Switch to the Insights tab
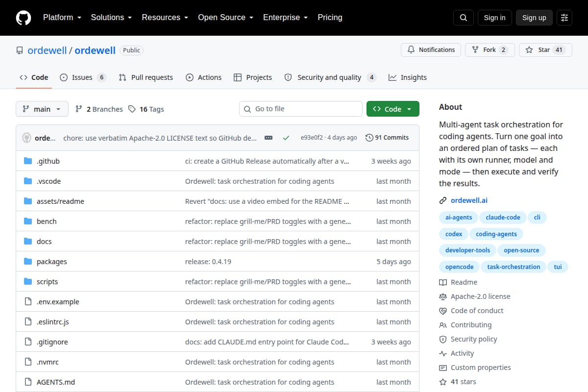 pyautogui.click(x=408, y=77)
